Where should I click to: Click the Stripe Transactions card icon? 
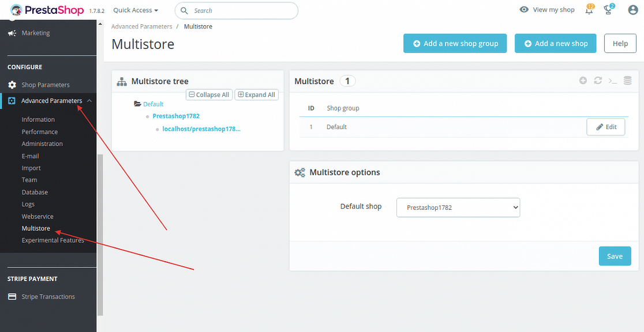(12, 296)
